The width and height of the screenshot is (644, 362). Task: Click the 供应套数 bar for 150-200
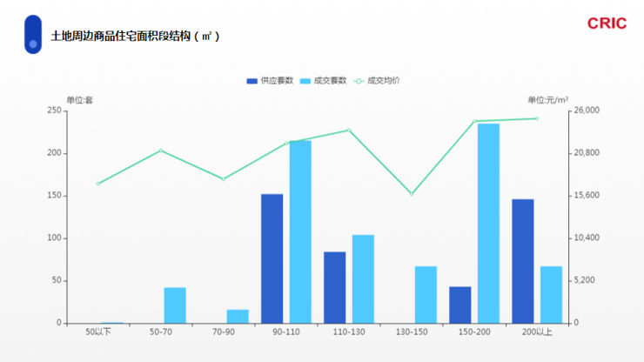coord(460,305)
